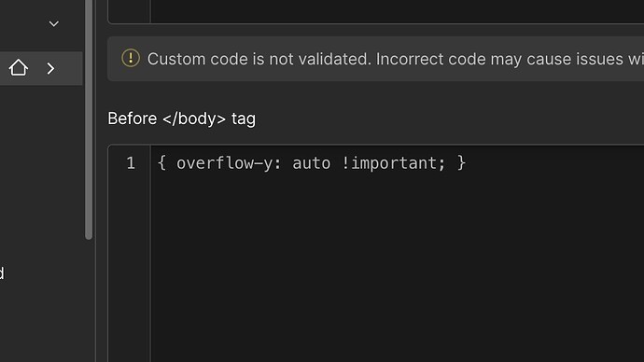Click the Before </body> tag heading
The height and width of the screenshot is (362, 644).
coord(182,118)
